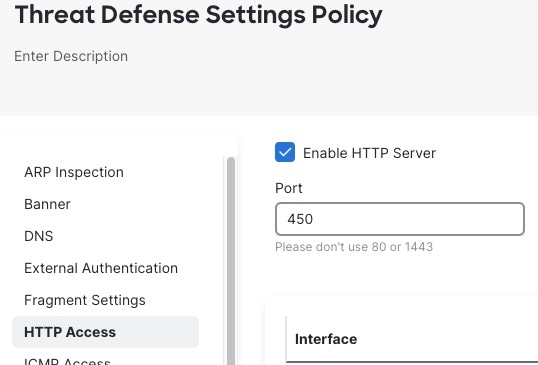
Task: Click the blue checkmark icon
Action: pos(285,152)
